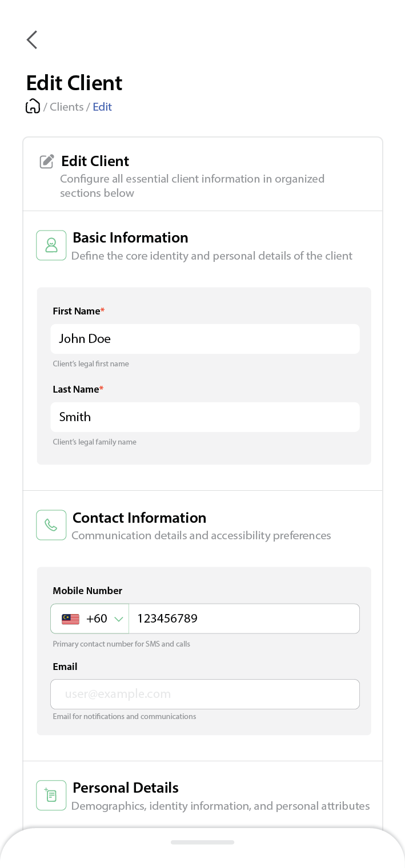
Task: Focus the First Name input field
Action: tap(205, 339)
